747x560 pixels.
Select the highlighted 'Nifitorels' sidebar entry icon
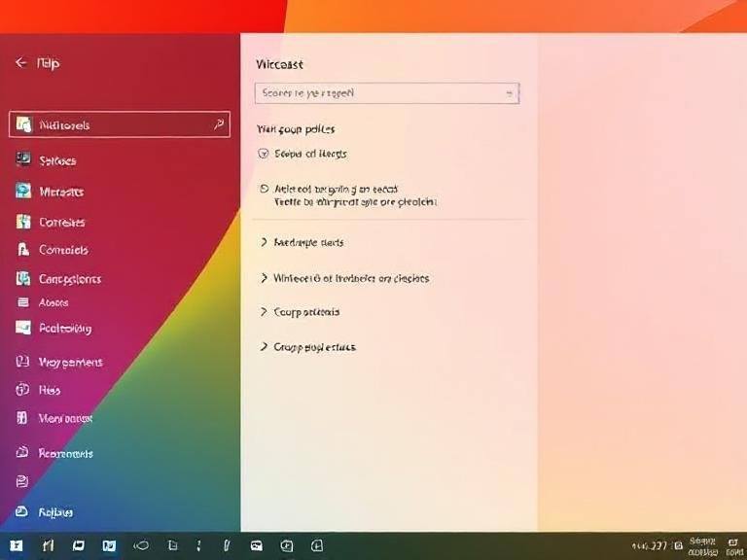(x=23, y=124)
